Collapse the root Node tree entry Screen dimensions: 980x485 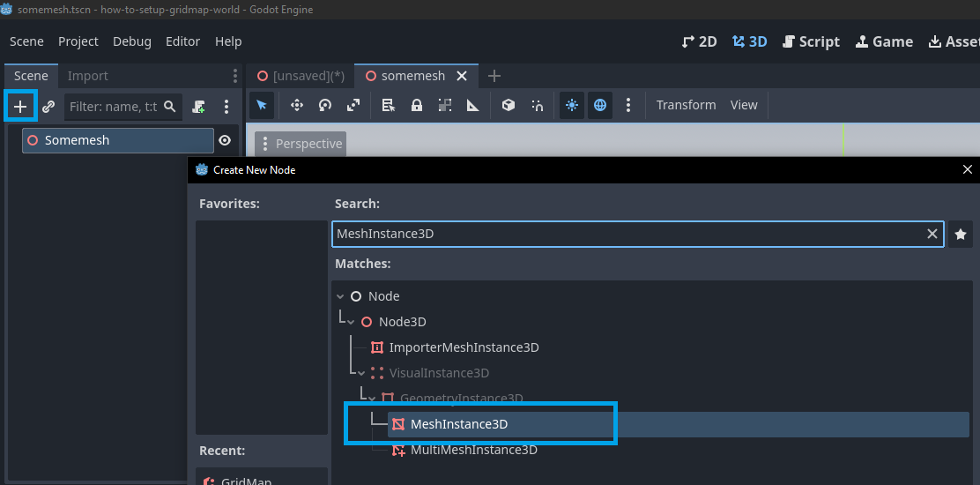(x=340, y=296)
